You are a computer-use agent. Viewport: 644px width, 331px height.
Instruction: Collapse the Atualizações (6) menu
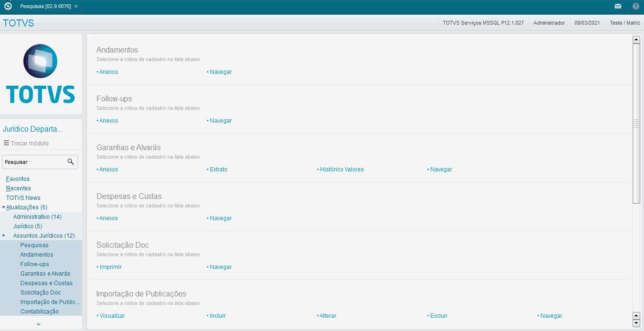tap(26, 207)
